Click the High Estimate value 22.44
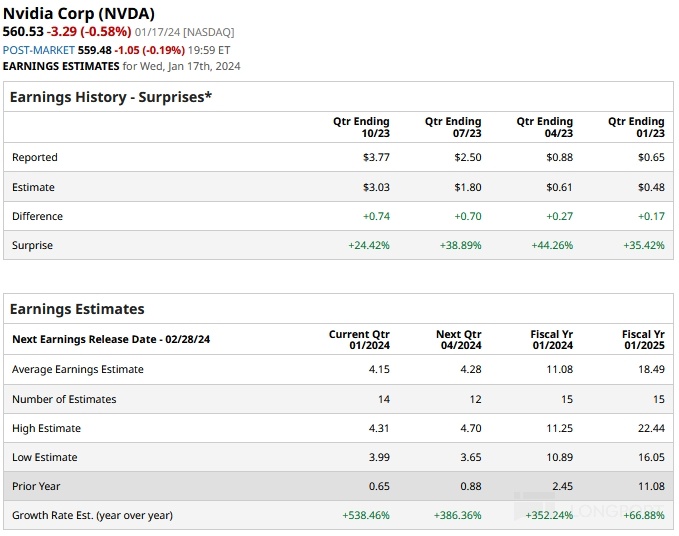This screenshot has width=679, height=536. 652,428
